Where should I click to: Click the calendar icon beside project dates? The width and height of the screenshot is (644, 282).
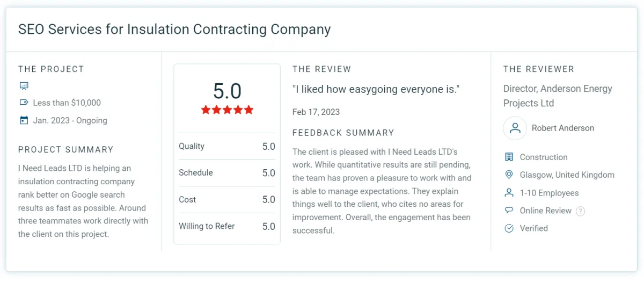click(24, 120)
